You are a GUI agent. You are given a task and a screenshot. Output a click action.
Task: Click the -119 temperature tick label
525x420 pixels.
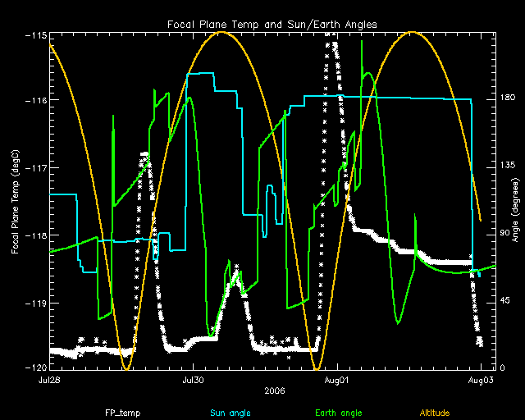(34, 303)
